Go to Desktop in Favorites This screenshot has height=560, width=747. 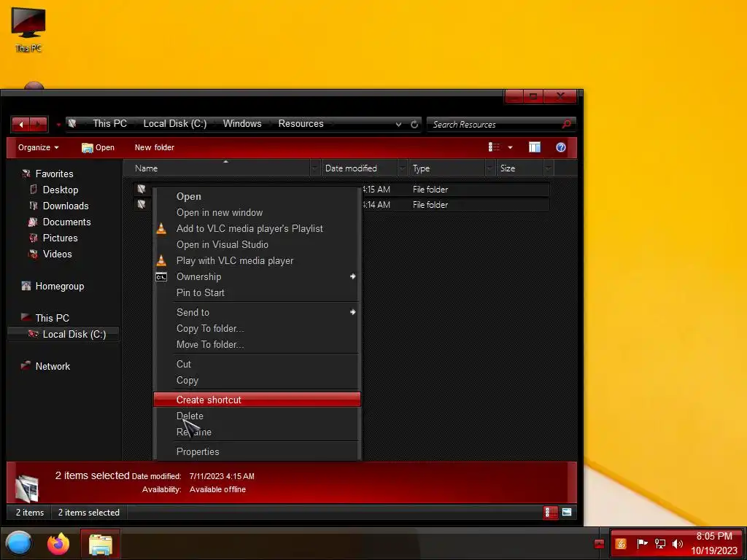coord(60,190)
